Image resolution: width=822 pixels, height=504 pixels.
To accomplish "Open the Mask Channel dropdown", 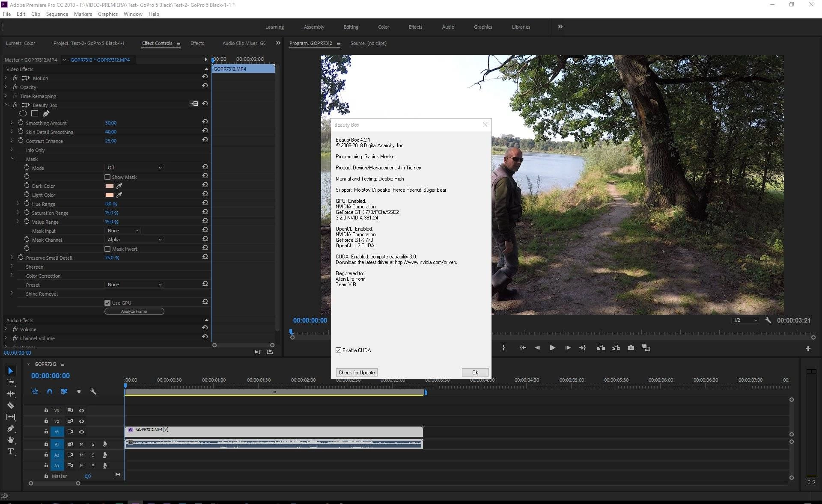I will (x=134, y=240).
